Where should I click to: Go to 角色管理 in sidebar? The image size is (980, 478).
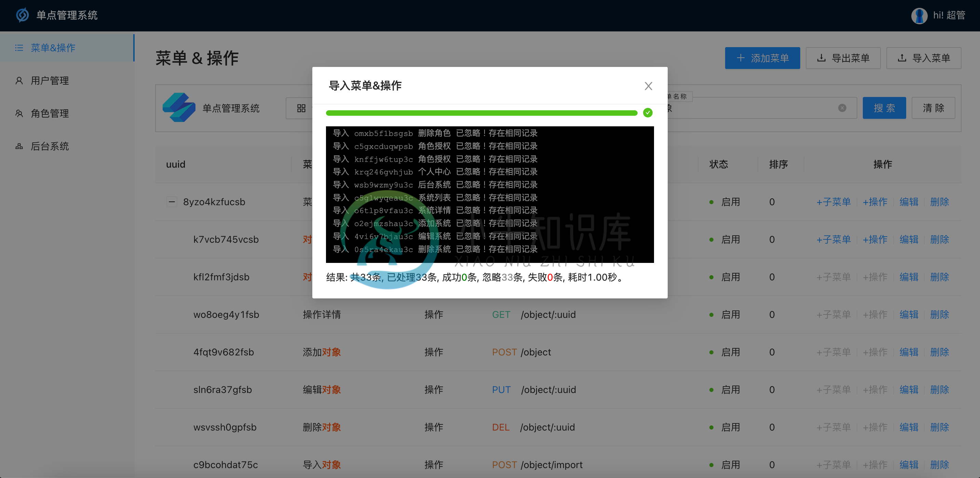coord(67,113)
